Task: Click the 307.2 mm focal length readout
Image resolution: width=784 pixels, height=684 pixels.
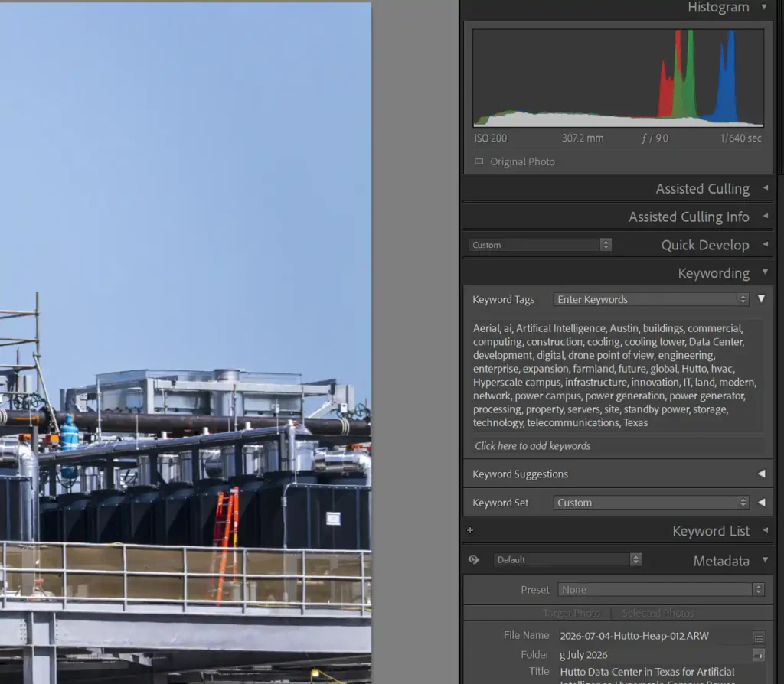Action: 583,138
